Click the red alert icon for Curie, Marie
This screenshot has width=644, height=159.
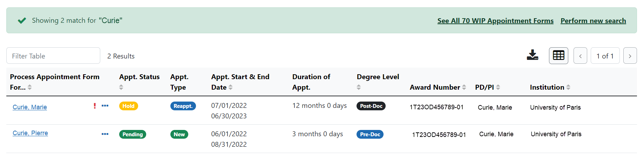pyautogui.click(x=95, y=105)
